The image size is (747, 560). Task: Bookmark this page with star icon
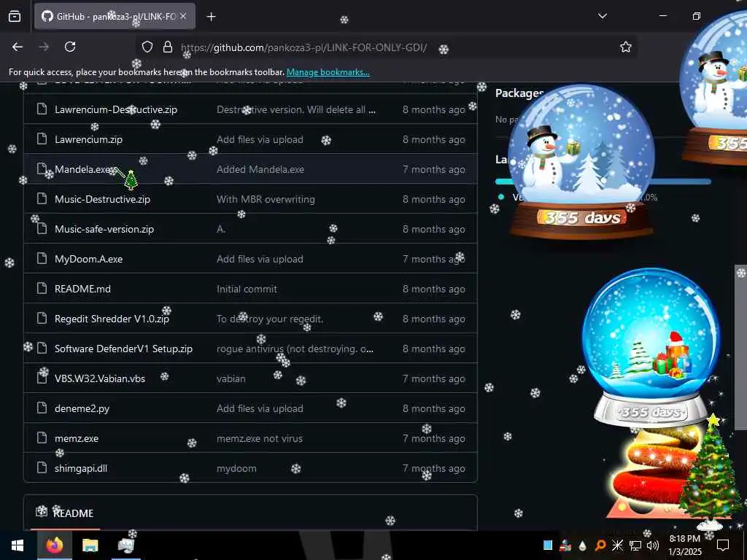point(625,47)
